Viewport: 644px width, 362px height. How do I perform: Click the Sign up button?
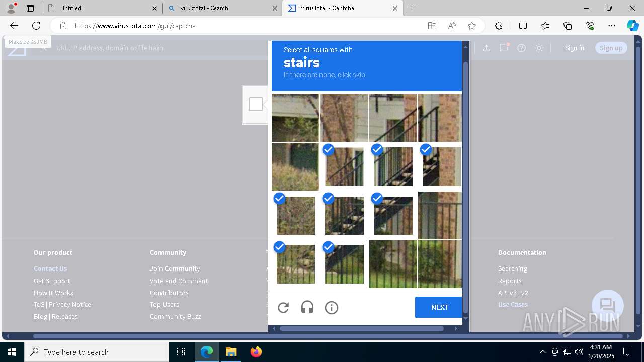pyautogui.click(x=611, y=48)
